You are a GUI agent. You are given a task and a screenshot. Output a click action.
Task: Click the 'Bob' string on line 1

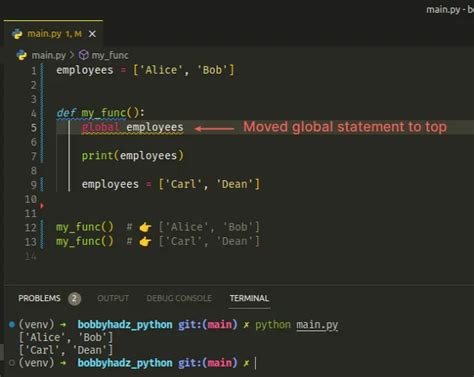click(x=212, y=70)
